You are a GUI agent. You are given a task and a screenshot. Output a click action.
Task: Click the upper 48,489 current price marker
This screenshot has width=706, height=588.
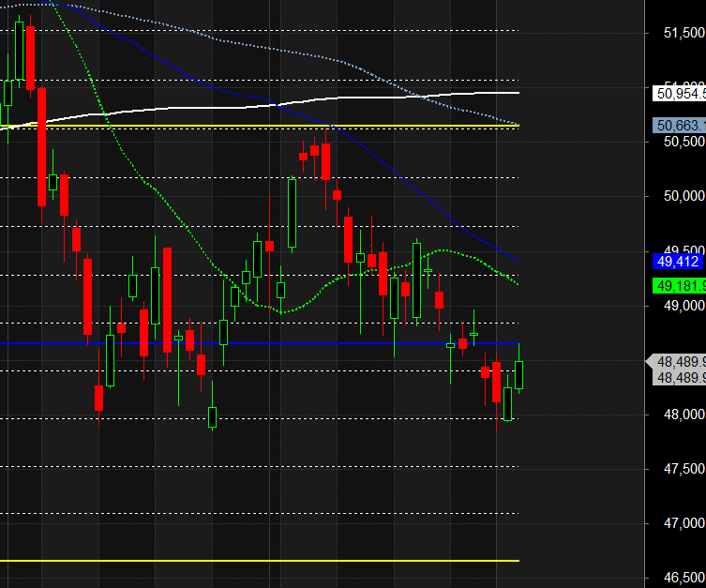coord(676,362)
